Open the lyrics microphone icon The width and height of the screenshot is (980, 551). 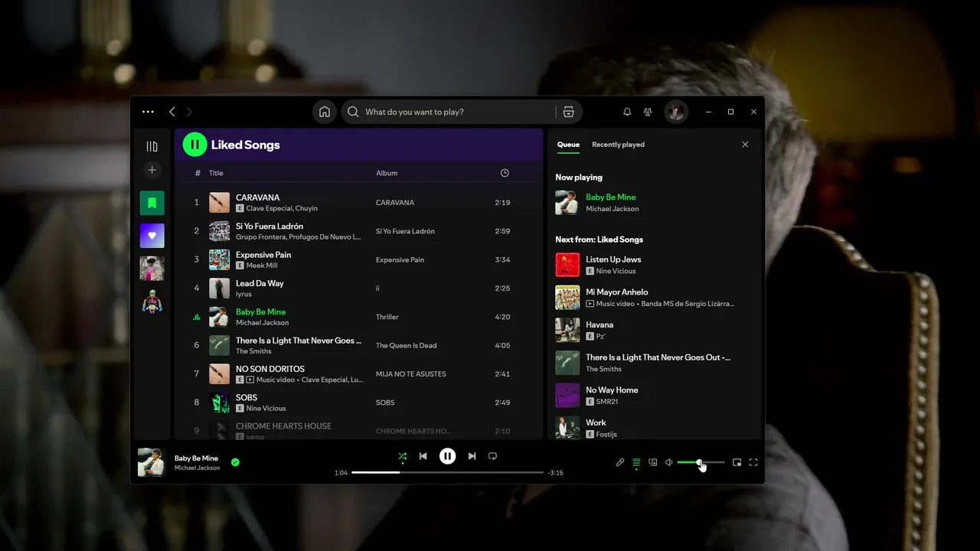pos(620,462)
